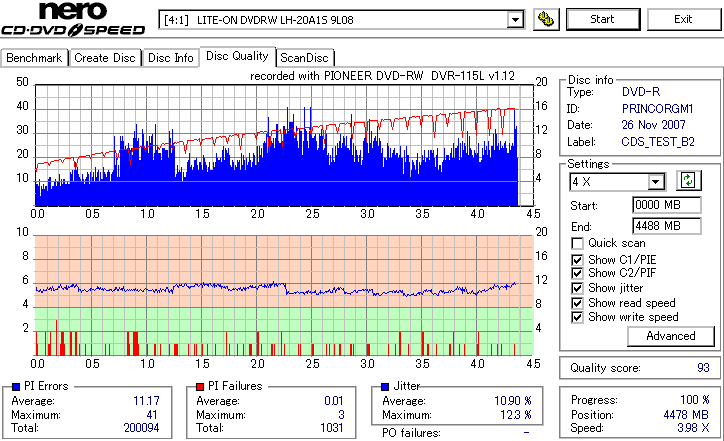Open the Advanced settings button

[670, 336]
